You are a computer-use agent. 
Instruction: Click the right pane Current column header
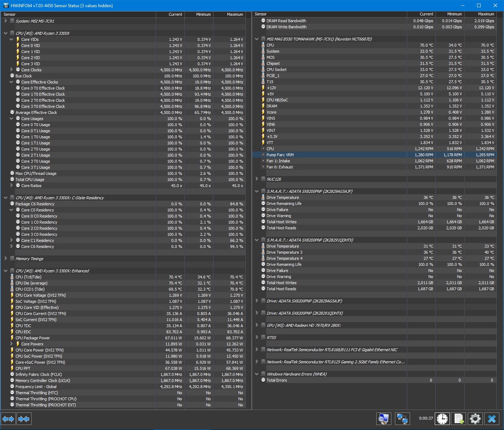click(421, 14)
